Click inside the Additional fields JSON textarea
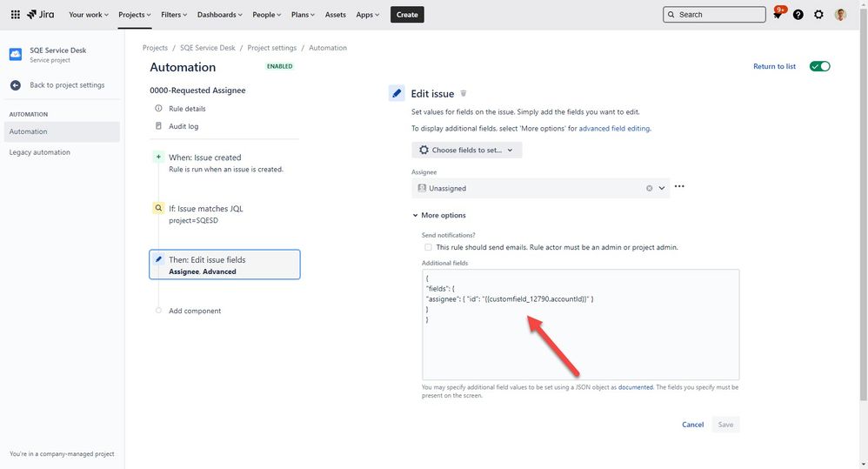The width and height of the screenshot is (868, 469). 580,325
